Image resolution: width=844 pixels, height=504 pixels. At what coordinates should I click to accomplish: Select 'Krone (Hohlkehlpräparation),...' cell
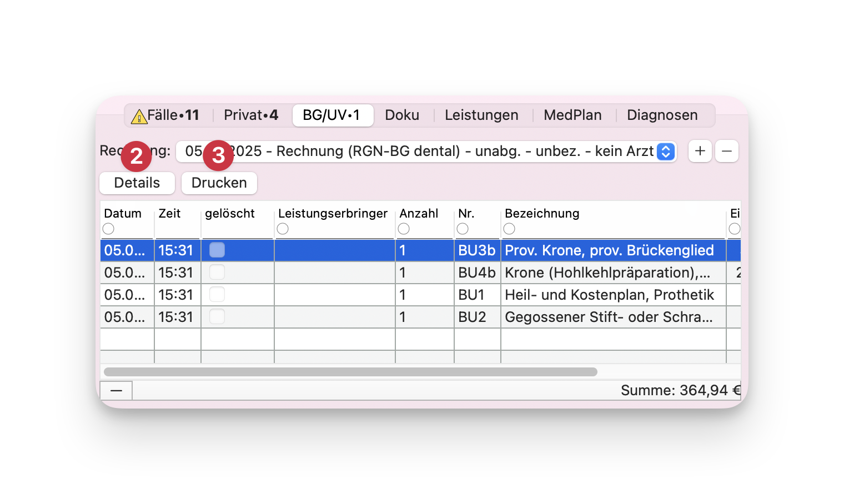point(614,273)
